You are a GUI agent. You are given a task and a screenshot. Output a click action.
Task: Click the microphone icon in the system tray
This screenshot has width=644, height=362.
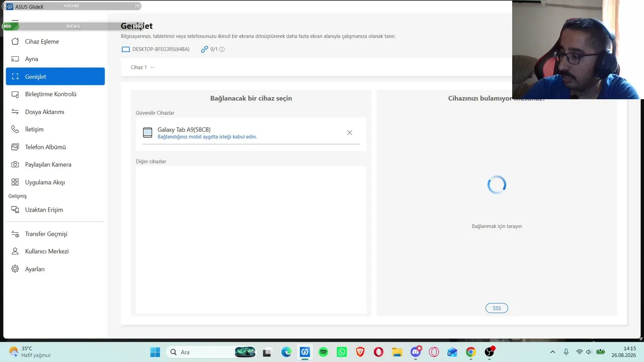pos(566,352)
